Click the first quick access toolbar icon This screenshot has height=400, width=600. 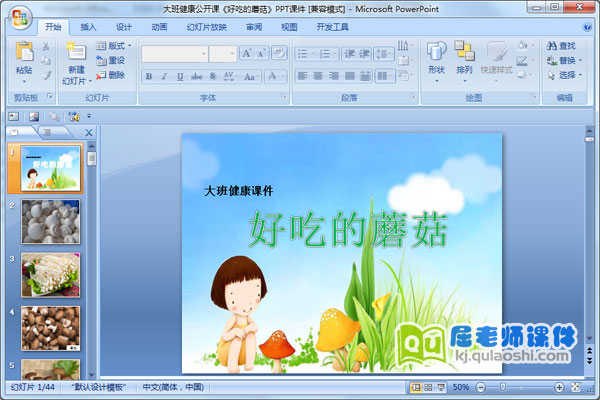tap(14, 116)
